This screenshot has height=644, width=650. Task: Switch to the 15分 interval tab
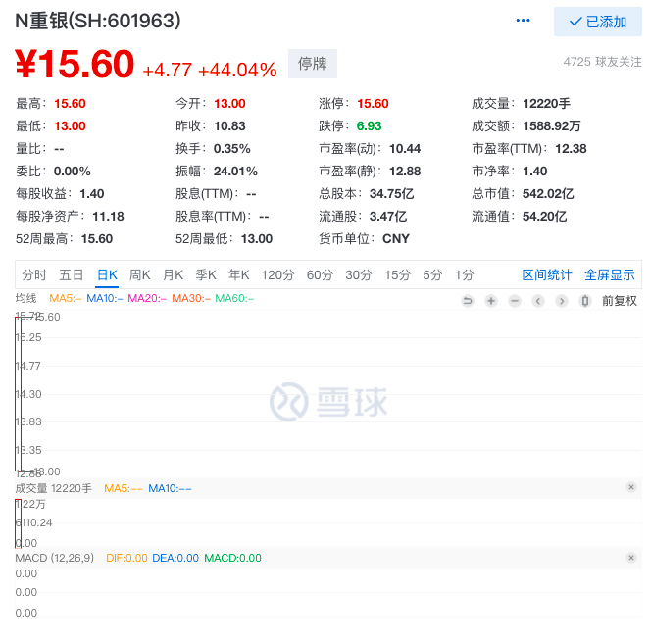point(397,274)
